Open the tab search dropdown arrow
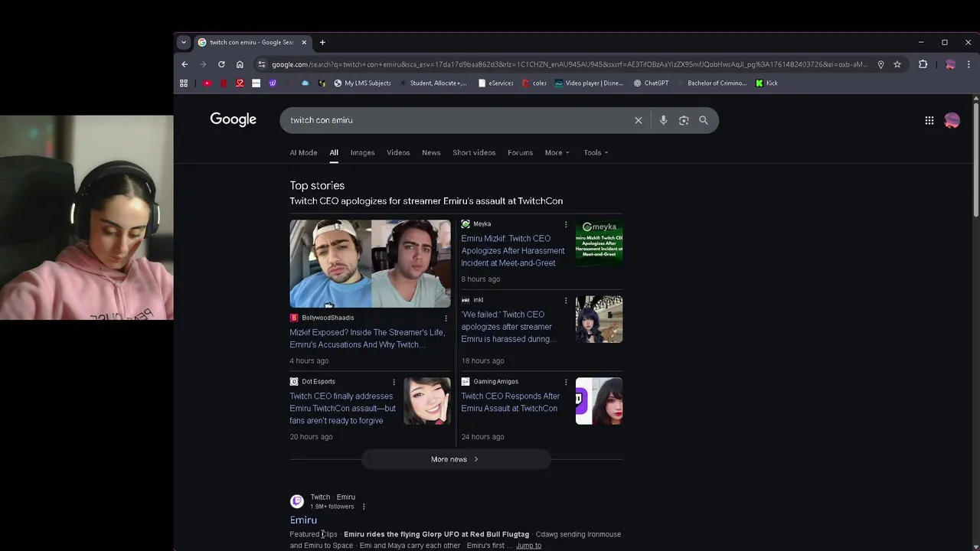 pos(184,42)
